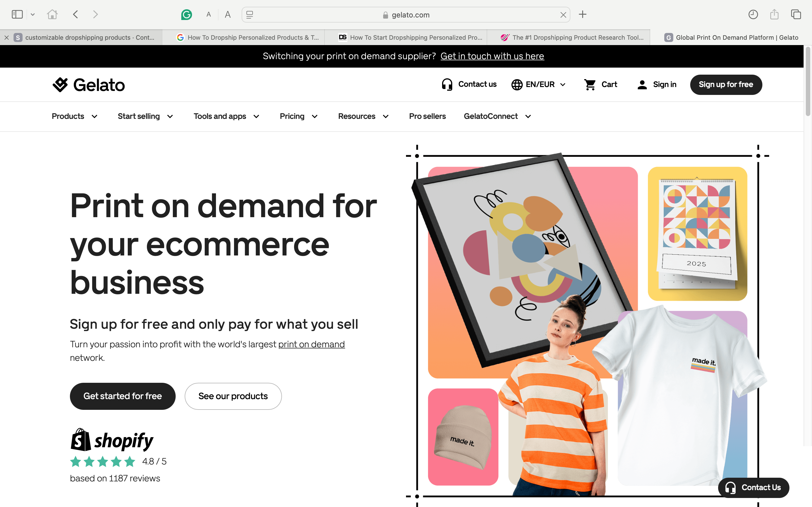Click the shopping Cart icon

point(590,84)
